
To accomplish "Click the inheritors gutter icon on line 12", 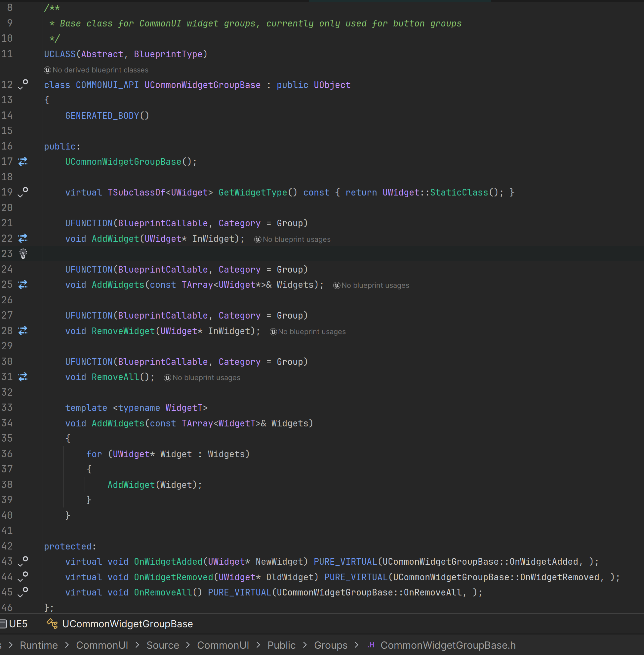I will click(23, 84).
